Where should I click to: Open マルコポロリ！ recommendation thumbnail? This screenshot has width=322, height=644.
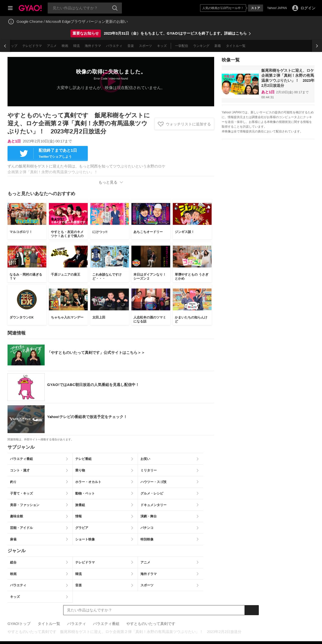(x=27, y=214)
